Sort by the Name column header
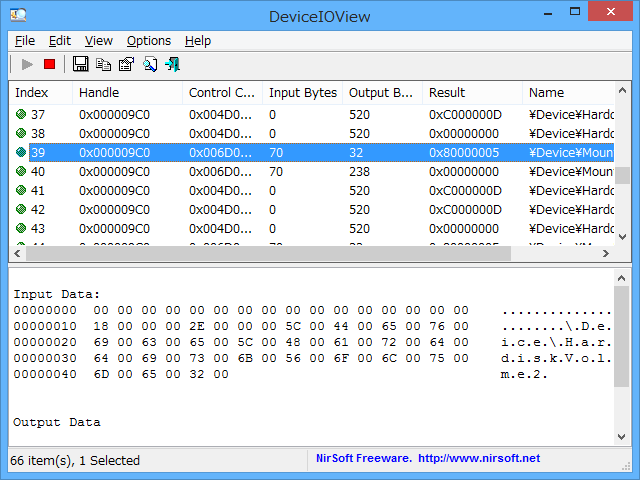This screenshot has width=640, height=480. [x=568, y=93]
